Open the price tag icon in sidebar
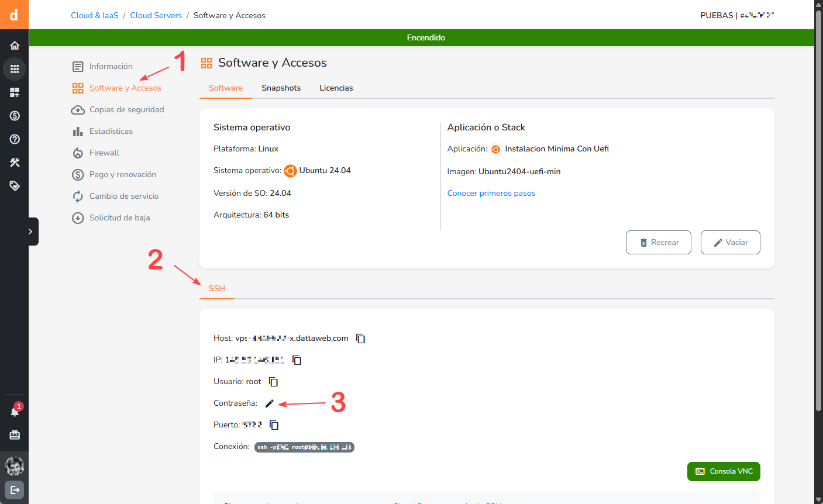The image size is (823, 504). click(x=15, y=186)
